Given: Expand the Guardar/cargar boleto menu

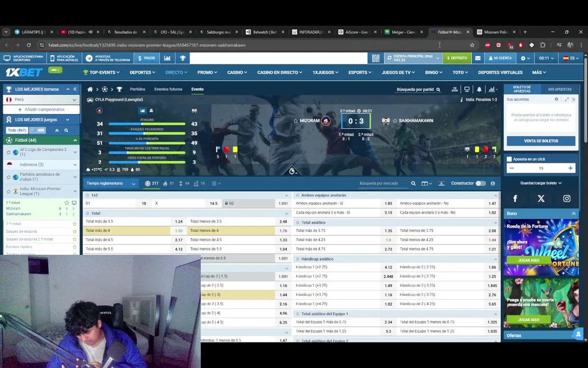Looking at the screenshot, I should click(x=541, y=183).
